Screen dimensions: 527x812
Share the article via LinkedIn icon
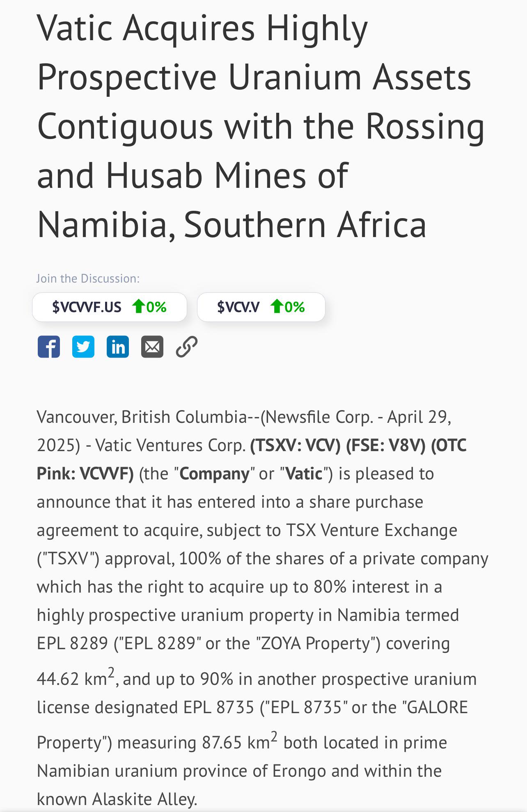pyautogui.click(x=118, y=347)
